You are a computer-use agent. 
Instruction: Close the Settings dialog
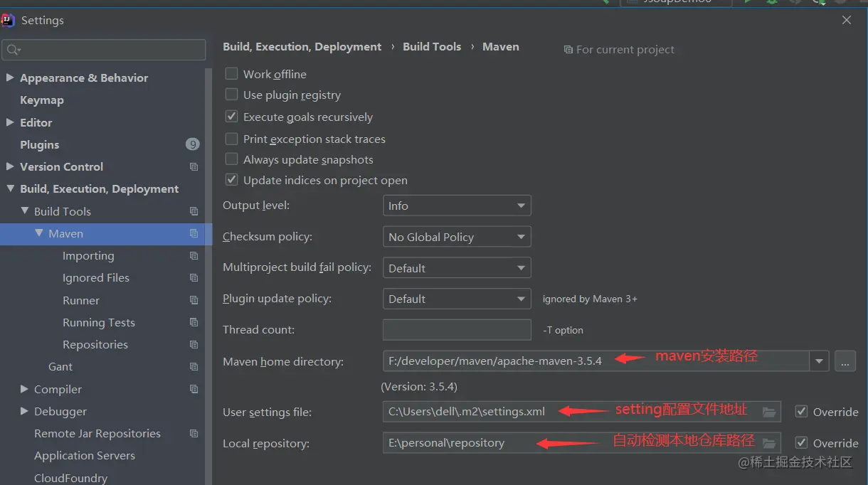point(847,20)
